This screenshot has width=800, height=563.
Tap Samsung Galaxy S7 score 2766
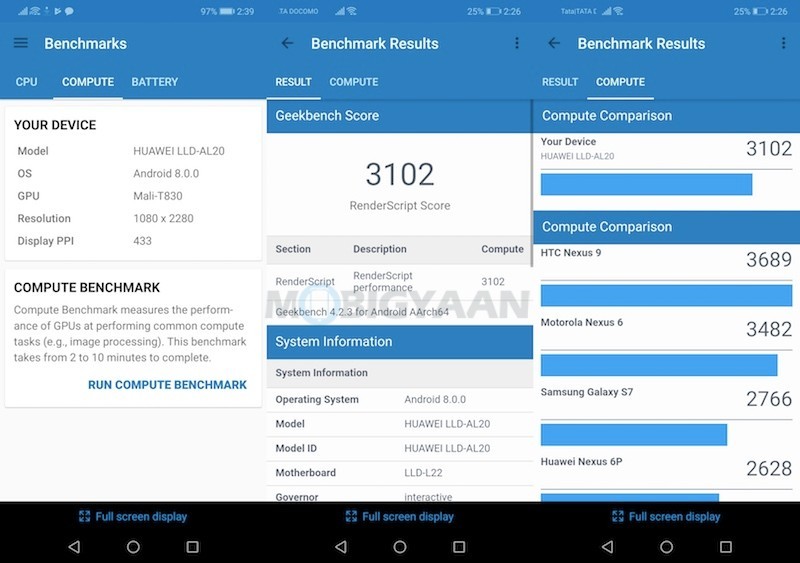coord(769,399)
